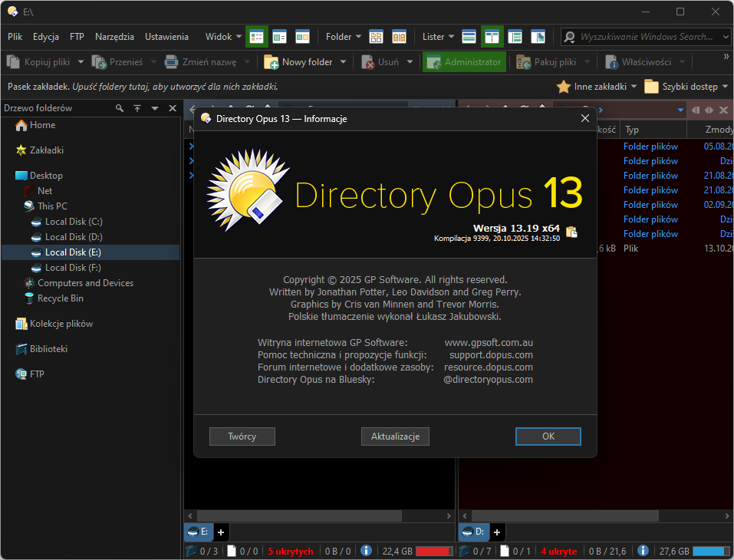Select Biblioteki in folder tree
Viewport: 734px width, 560px height.
coord(41,349)
